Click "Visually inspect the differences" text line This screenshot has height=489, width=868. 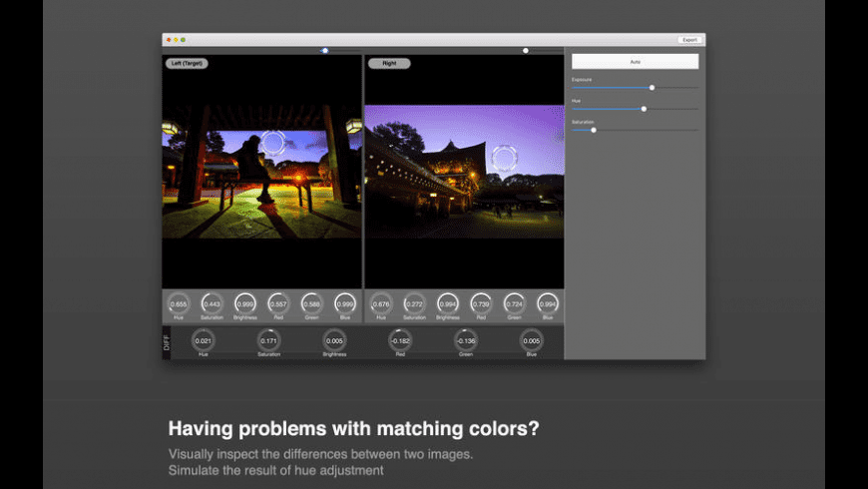pos(320,454)
